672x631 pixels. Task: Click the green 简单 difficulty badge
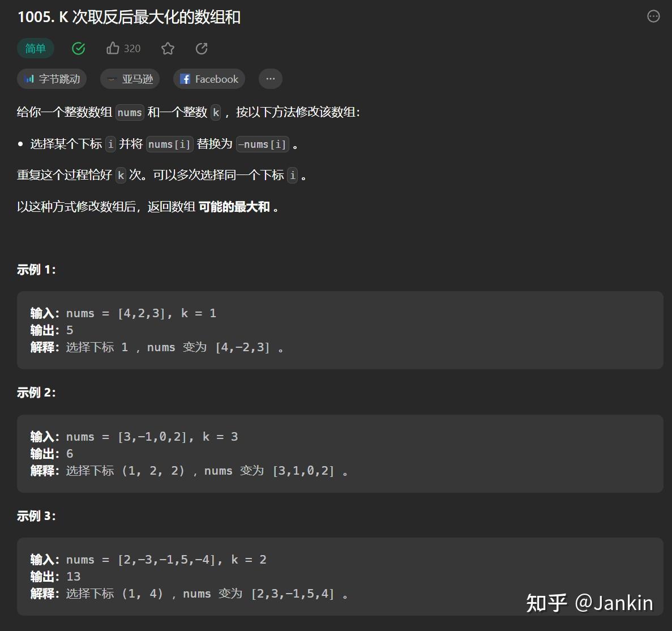coord(36,48)
